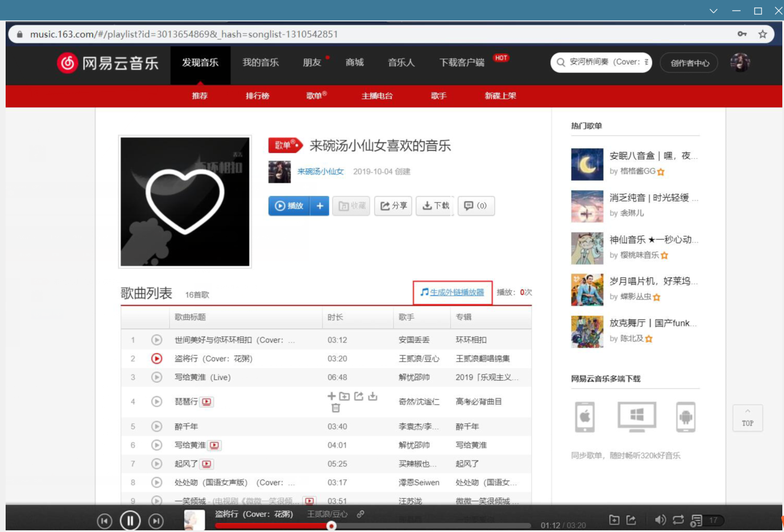Select 排行榜 in red sub-navigation
This screenshot has width=784, height=532.
pyautogui.click(x=257, y=96)
